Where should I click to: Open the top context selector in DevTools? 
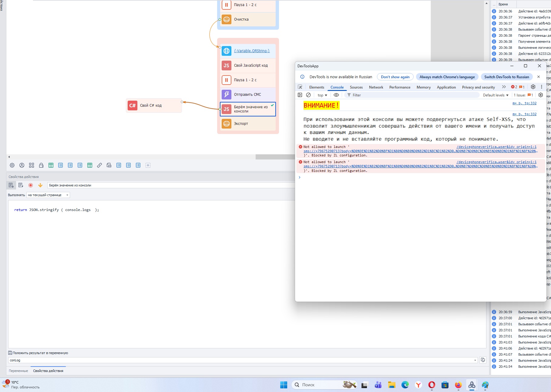322,95
